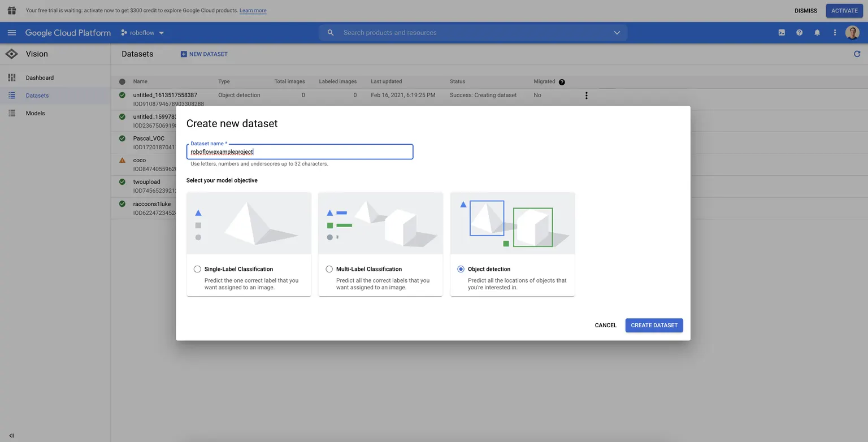Open the Datasets section in sidebar
The image size is (868, 442).
point(37,96)
